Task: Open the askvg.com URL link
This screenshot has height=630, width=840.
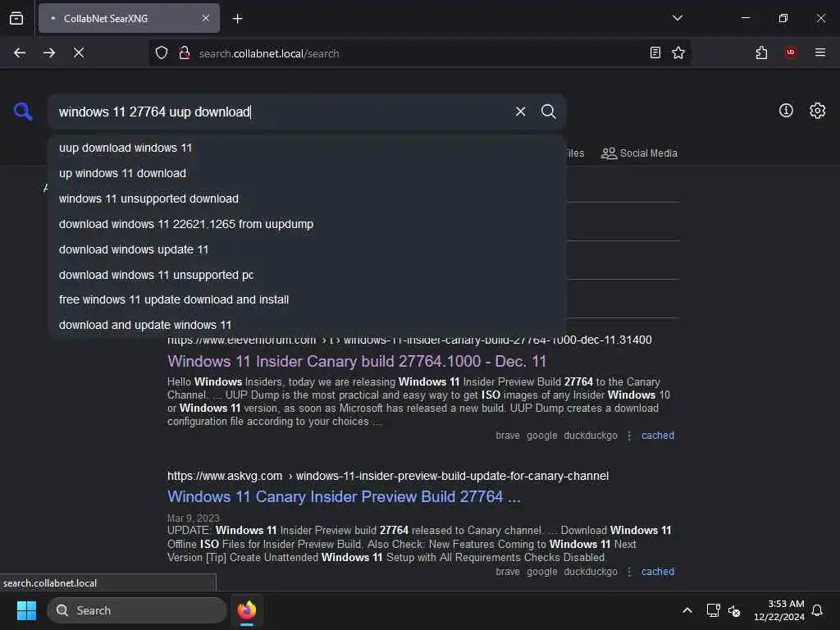Action: click(x=388, y=476)
